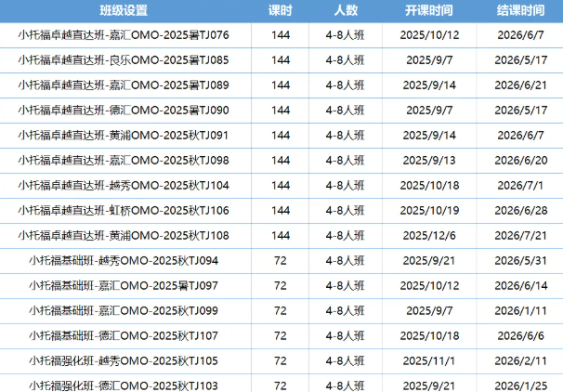Click end date 2026/6/21
This screenshot has height=392, width=563.
coord(520,85)
